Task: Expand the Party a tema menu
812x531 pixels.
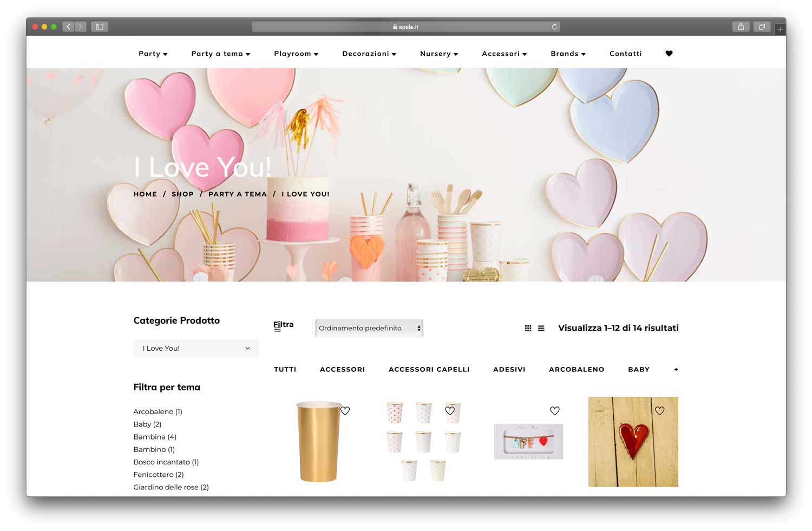Action: [x=220, y=54]
